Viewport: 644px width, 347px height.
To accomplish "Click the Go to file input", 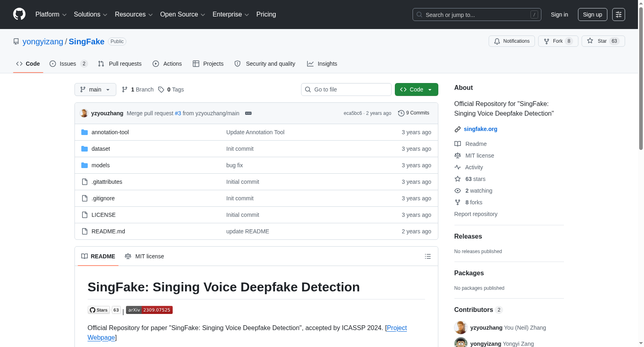I will [x=346, y=89].
